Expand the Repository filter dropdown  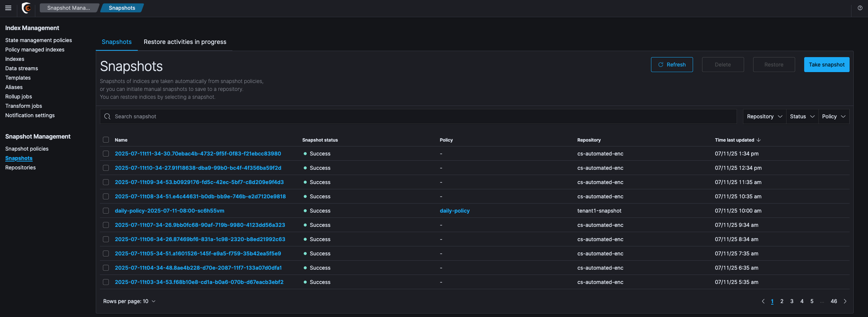pos(764,116)
